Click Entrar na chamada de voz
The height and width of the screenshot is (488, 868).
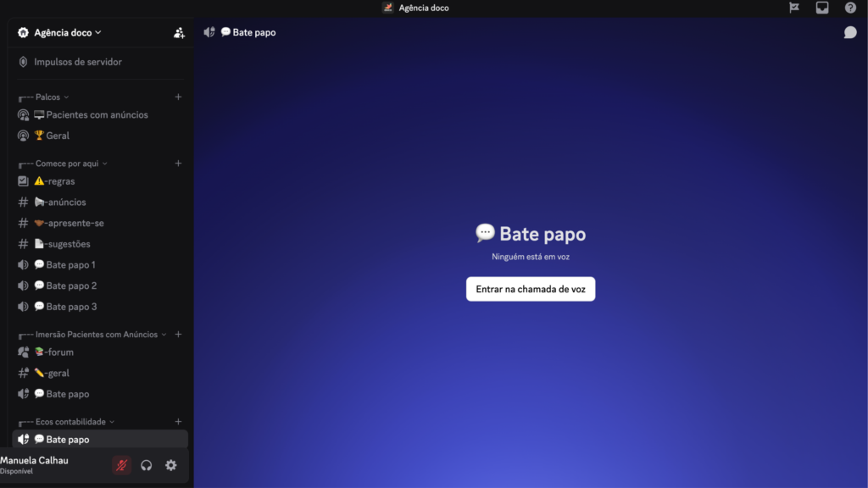pyautogui.click(x=531, y=289)
